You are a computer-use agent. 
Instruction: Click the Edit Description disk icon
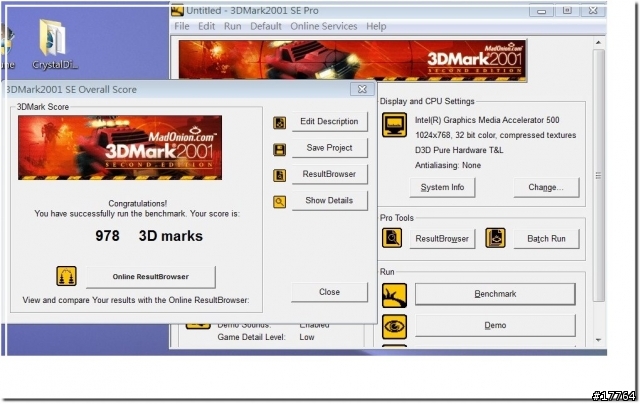coord(280,122)
